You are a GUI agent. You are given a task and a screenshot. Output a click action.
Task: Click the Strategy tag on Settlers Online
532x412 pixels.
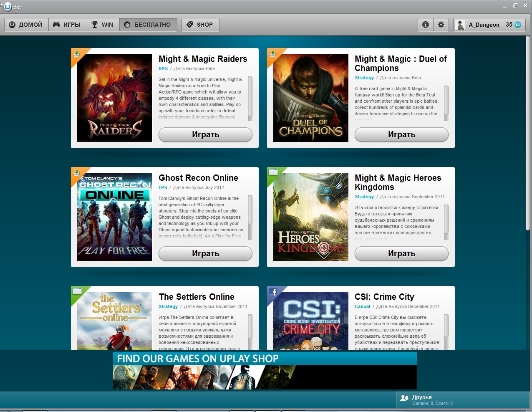168,306
